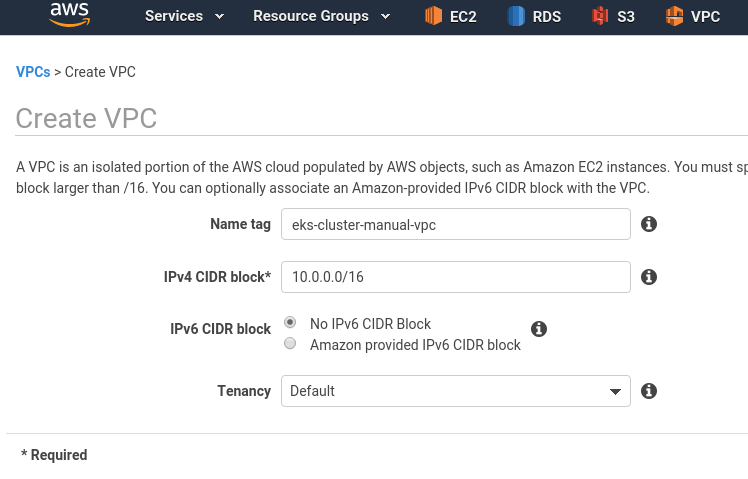Go back via VPCs breadcrumb link
The image size is (748, 479).
[33, 72]
